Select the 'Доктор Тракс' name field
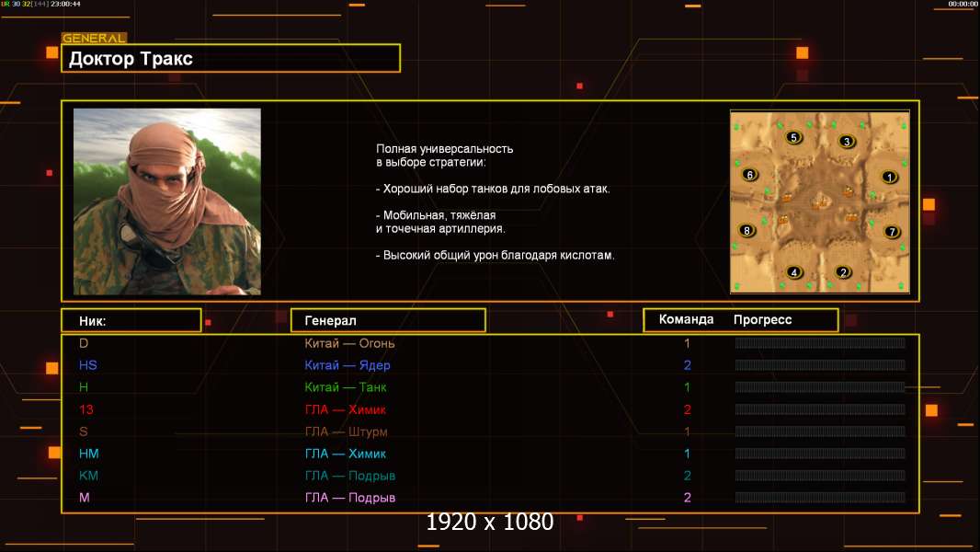980x552 pixels. [231, 58]
